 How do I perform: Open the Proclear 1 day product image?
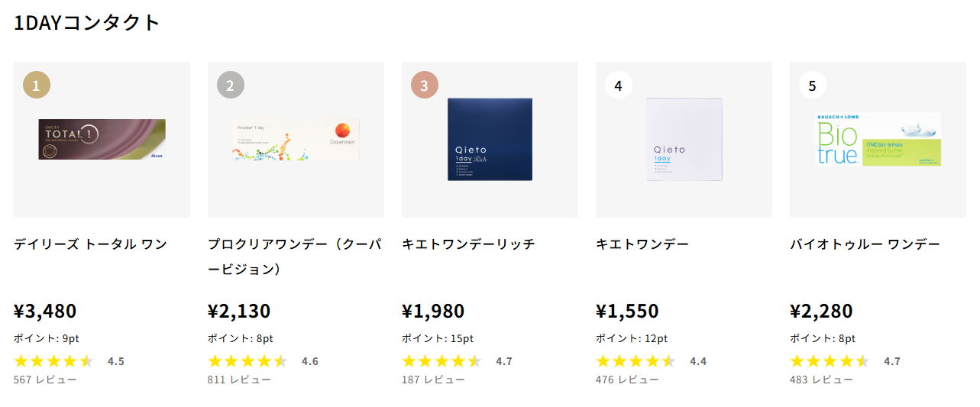coord(296,139)
